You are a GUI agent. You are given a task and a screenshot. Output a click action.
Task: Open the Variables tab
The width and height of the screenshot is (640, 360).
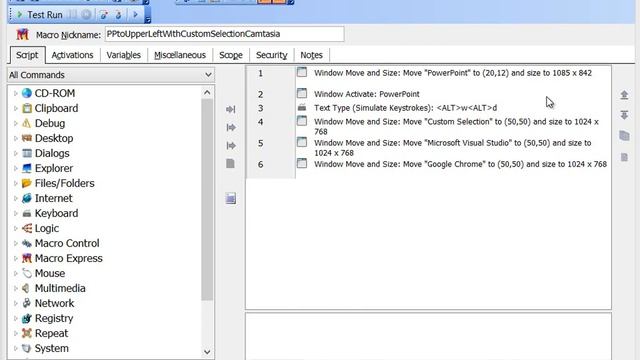tap(123, 55)
